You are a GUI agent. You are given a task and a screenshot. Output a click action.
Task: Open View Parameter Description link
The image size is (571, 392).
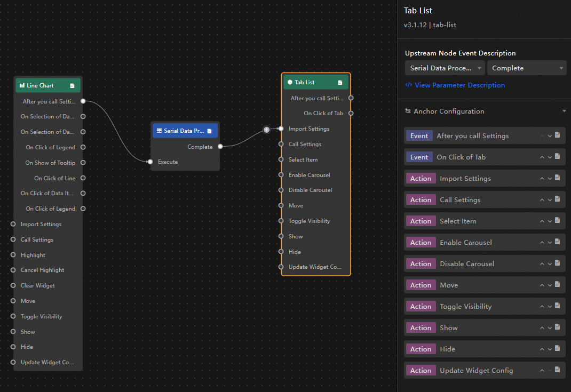click(x=455, y=85)
